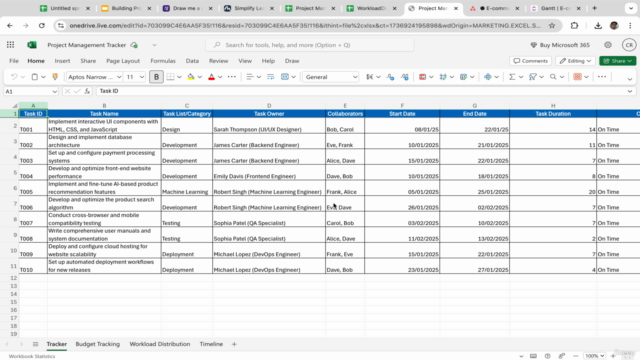Click Workbook Statistics in status bar

click(32, 356)
